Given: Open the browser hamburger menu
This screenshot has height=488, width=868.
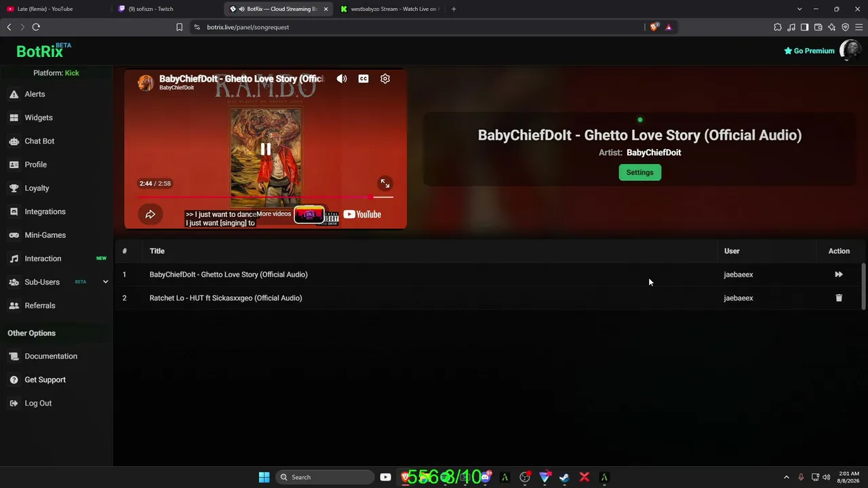Looking at the screenshot, I should [859, 27].
